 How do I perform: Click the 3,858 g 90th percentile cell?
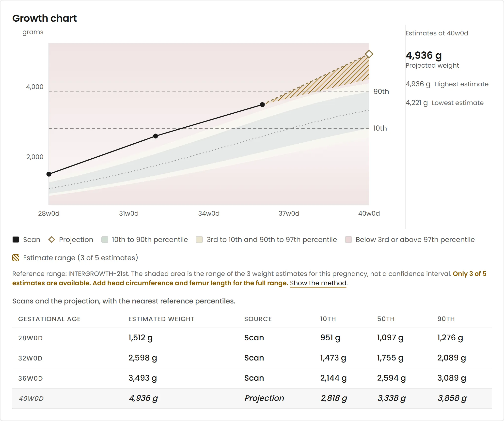pos(452,398)
